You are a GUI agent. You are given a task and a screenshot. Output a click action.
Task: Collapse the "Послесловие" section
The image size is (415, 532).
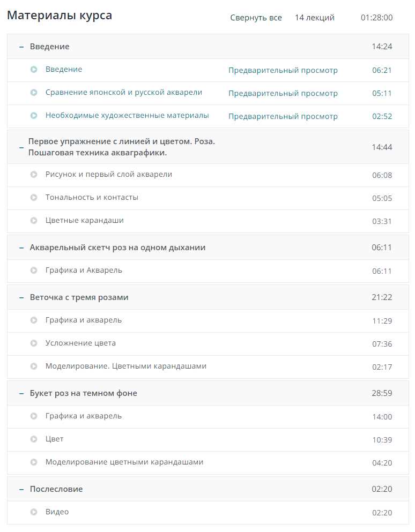(x=21, y=490)
